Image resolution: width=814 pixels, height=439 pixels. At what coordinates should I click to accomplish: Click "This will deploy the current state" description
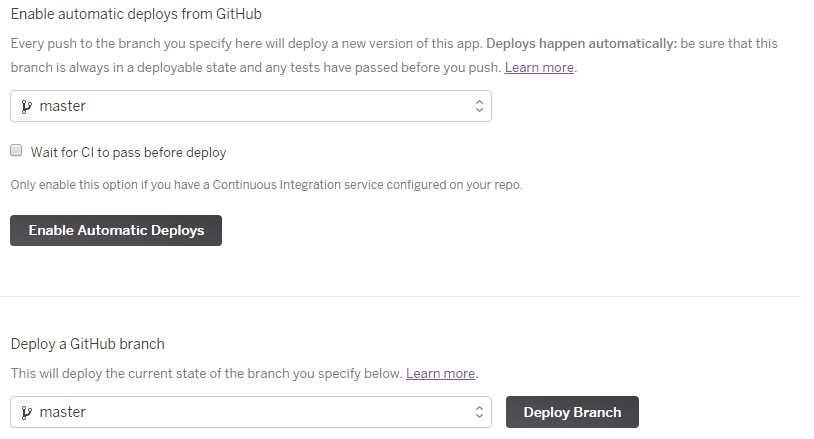[x=206, y=374]
